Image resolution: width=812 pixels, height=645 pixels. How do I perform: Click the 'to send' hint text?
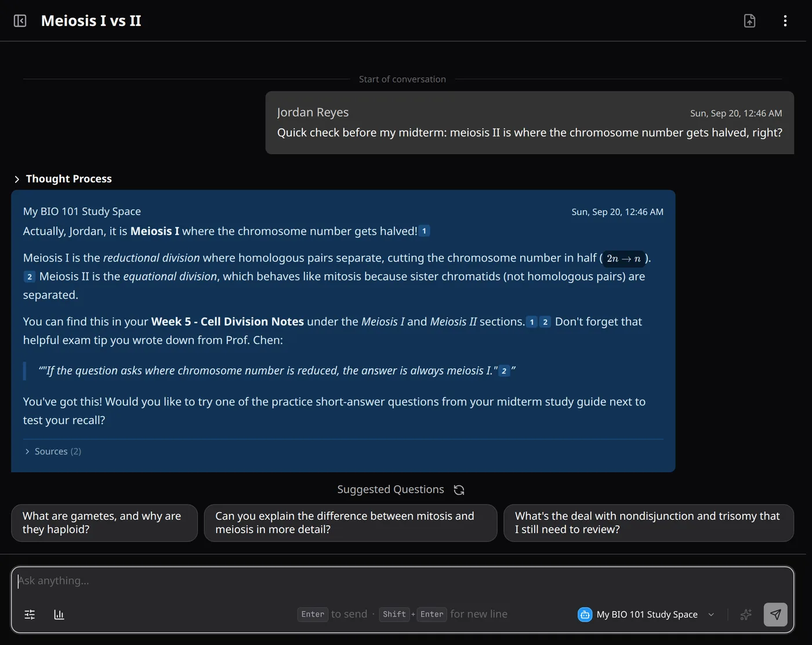[x=349, y=614]
